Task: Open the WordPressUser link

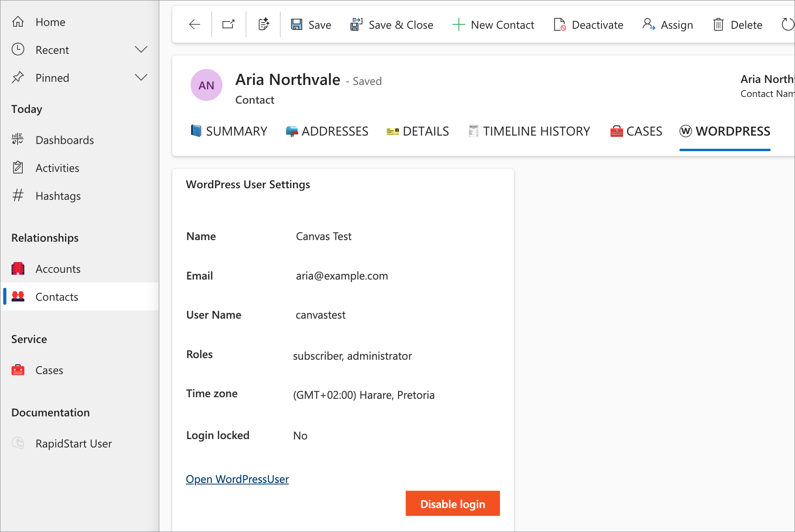Action: pos(237,479)
